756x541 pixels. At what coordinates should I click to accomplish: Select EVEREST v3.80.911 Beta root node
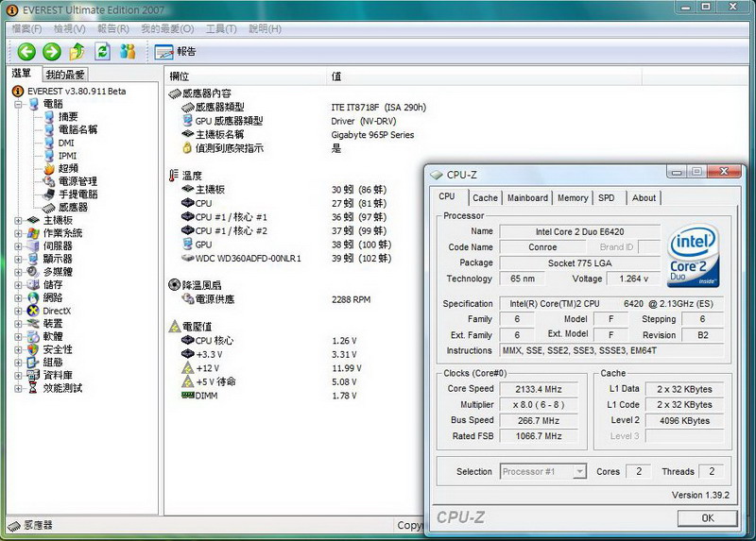pos(77,91)
